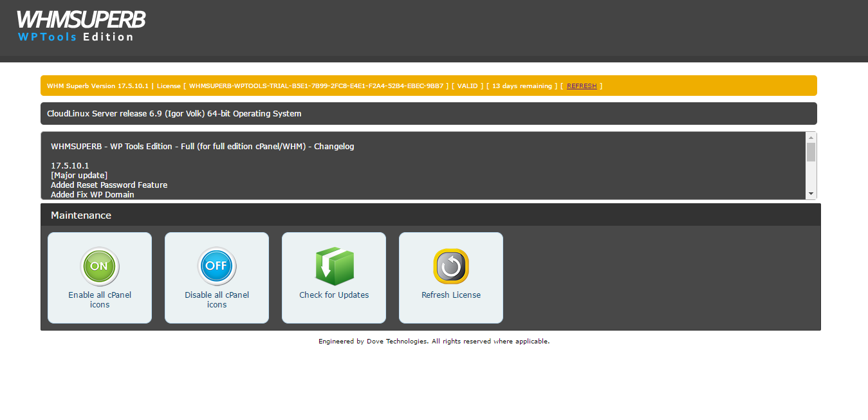This screenshot has width=868, height=420.
Task: Click the scrollbar down arrow on the changelog
Action: [811, 192]
